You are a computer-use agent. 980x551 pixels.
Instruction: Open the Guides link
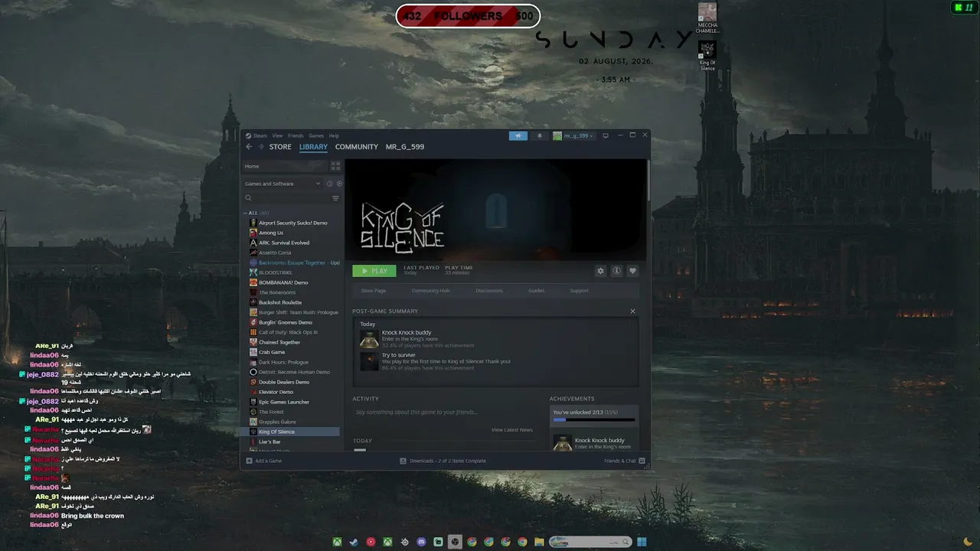click(x=537, y=291)
